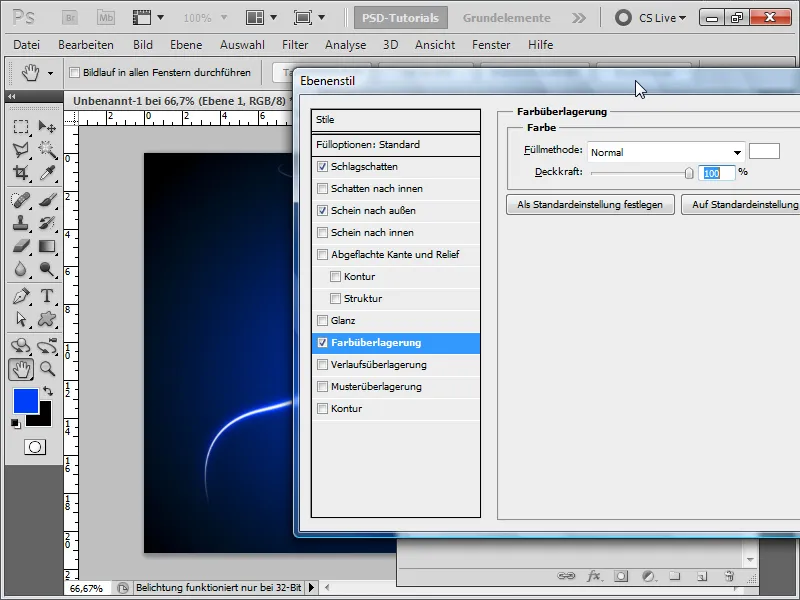Launch Mini Bridge from top bar
This screenshot has height=600, width=800.
click(106, 18)
